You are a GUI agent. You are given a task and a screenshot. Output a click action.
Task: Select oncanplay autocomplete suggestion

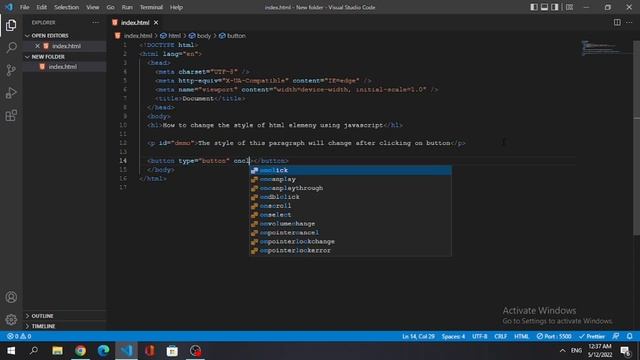click(351, 179)
